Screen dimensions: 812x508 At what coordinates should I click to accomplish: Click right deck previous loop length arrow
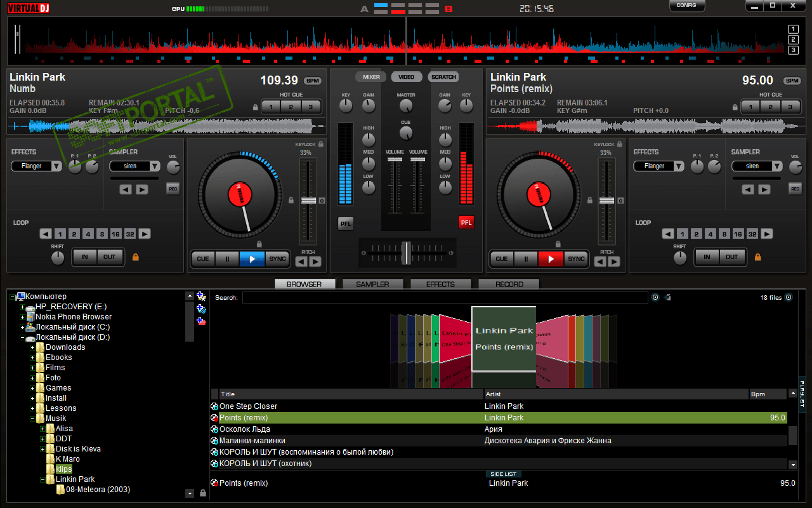(x=668, y=234)
